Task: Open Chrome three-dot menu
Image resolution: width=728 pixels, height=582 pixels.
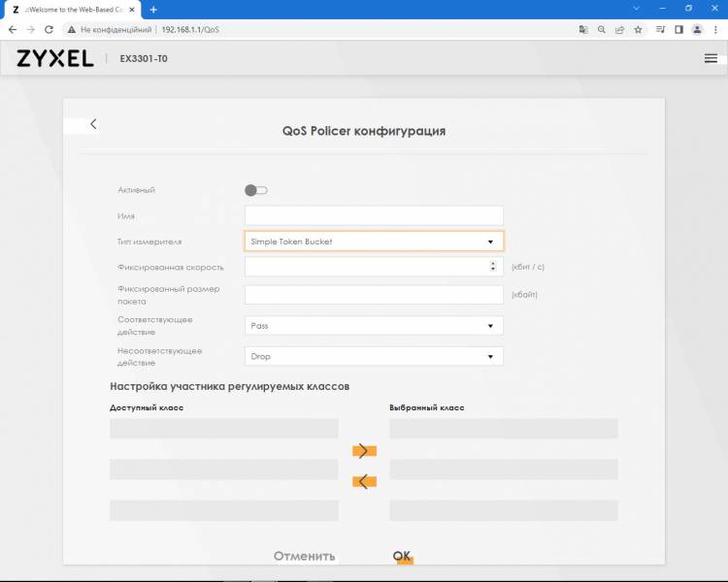Action: [x=715, y=30]
